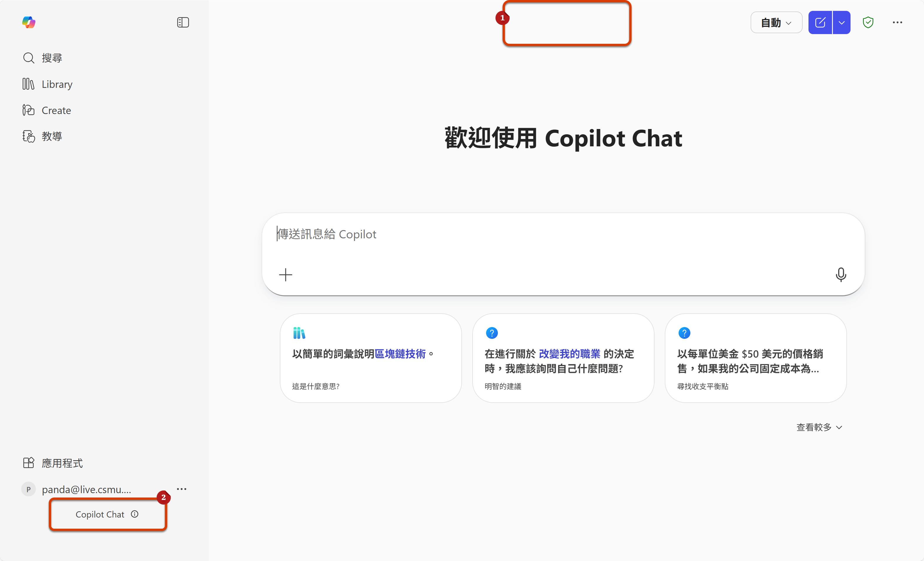Expand the 自動 mode dropdown
The image size is (924, 561).
[776, 23]
